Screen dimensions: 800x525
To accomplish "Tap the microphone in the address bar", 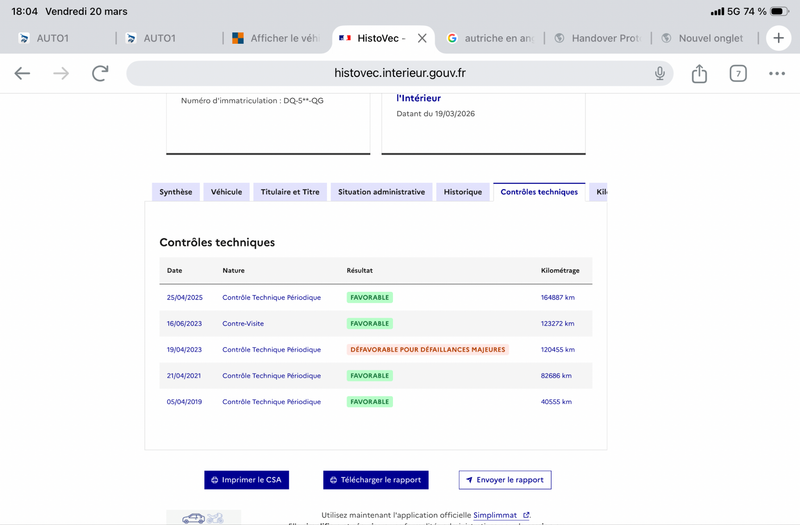I will point(660,73).
